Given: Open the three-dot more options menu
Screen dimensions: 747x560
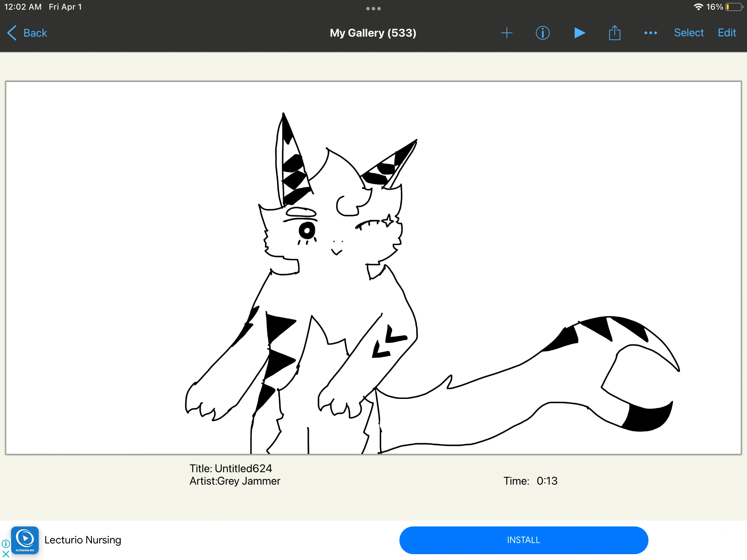Looking at the screenshot, I should click(x=651, y=33).
